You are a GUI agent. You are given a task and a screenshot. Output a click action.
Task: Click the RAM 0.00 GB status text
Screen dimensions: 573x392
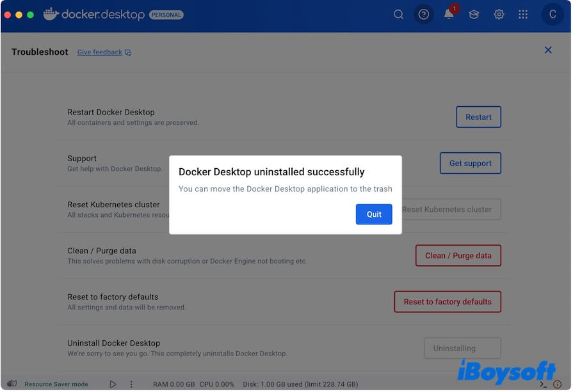(x=174, y=385)
